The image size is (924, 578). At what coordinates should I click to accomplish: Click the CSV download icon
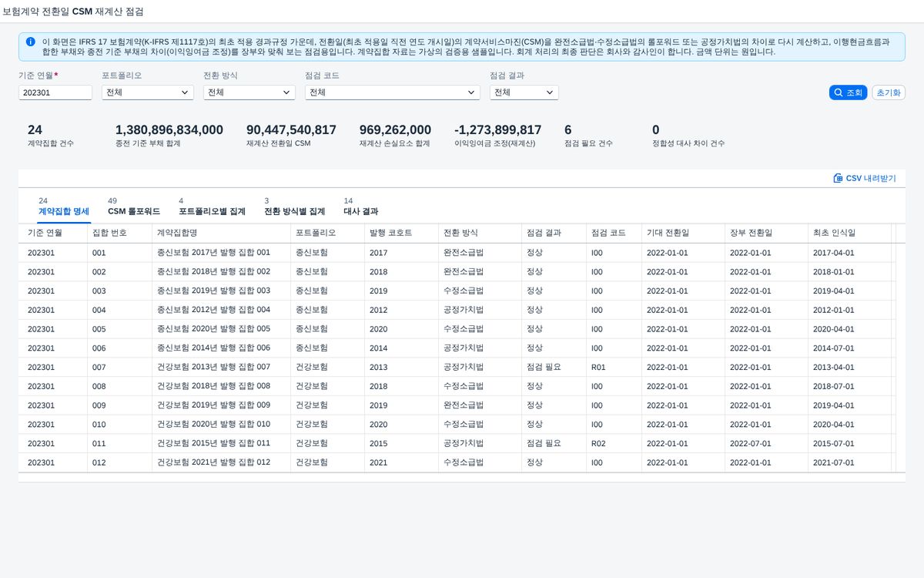tap(838, 178)
